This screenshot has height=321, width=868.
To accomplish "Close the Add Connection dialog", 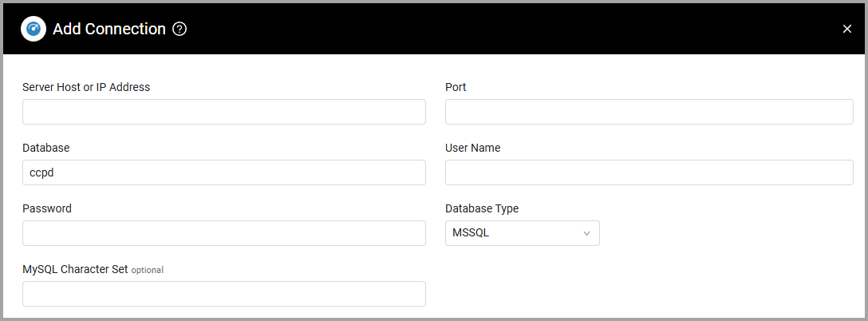I will click(847, 29).
